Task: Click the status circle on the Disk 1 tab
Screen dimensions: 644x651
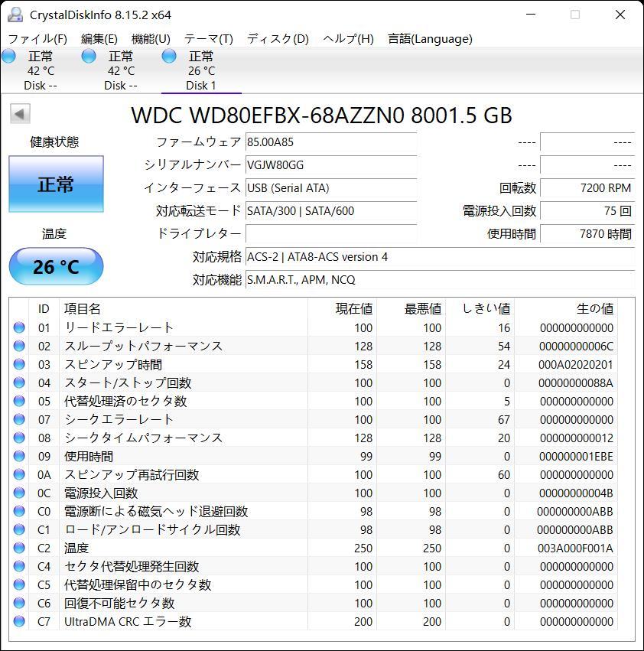Action: [x=167, y=55]
